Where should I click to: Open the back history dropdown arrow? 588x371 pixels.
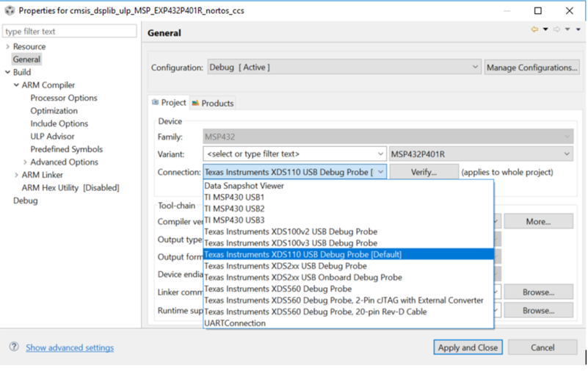[545, 30]
